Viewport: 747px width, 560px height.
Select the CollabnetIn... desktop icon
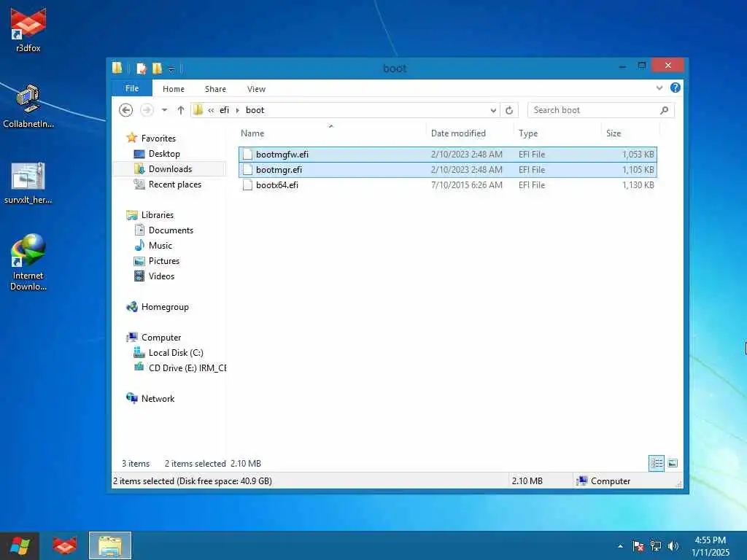click(28, 106)
